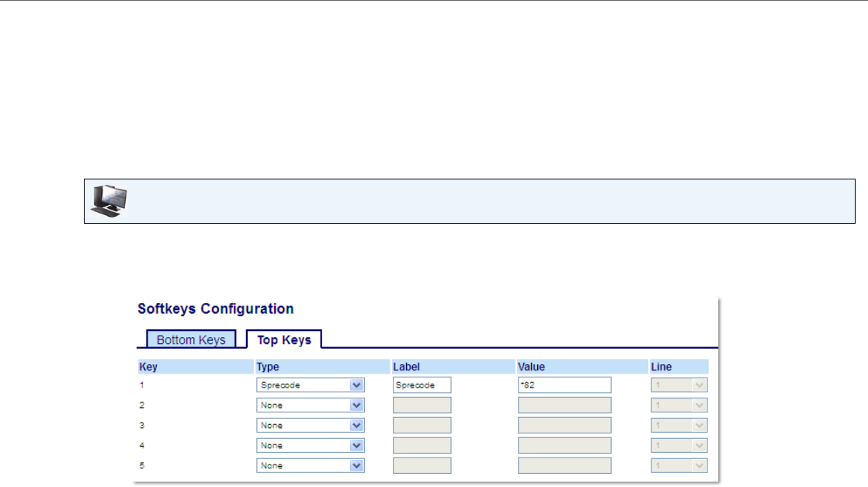Click the Label field for key 2
868x487 pixels.
pos(422,405)
